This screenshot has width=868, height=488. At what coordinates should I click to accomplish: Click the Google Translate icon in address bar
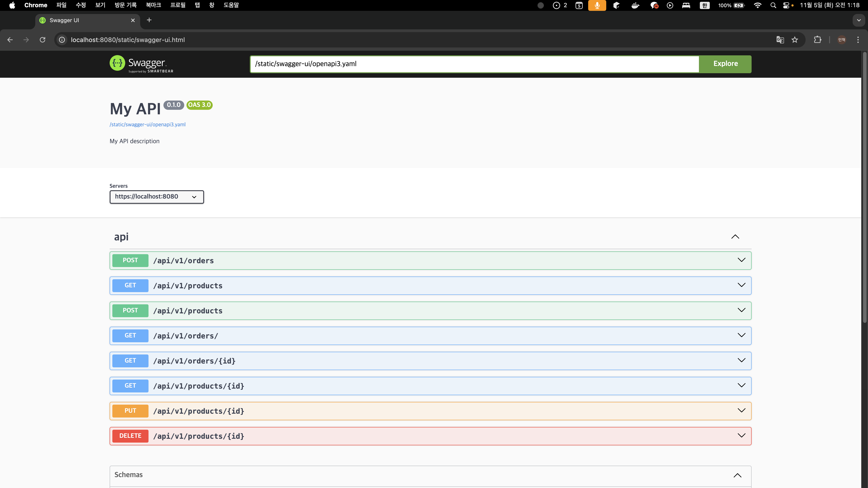(x=780, y=40)
